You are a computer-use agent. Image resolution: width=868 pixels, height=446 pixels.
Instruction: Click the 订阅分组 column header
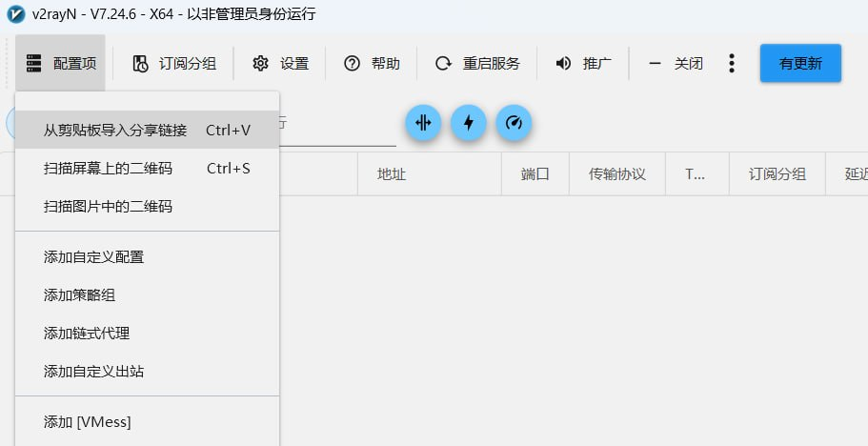coord(777,174)
